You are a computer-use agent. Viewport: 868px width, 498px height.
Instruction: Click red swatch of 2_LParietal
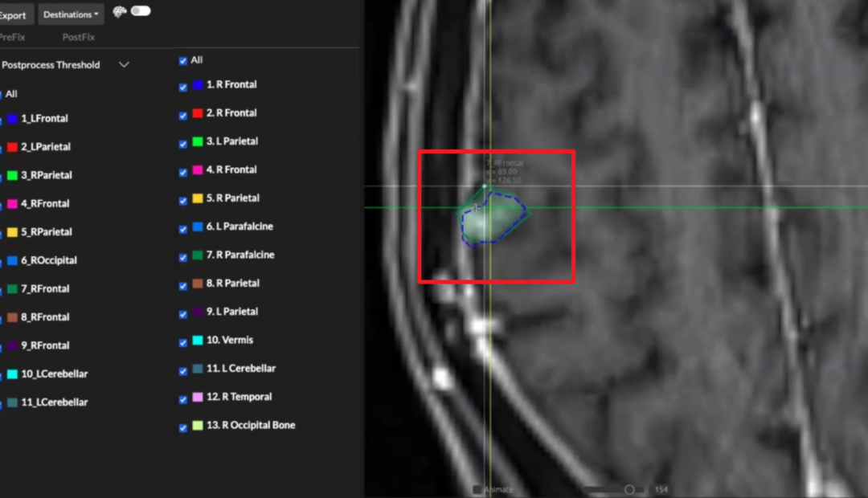tap(12, 147)
